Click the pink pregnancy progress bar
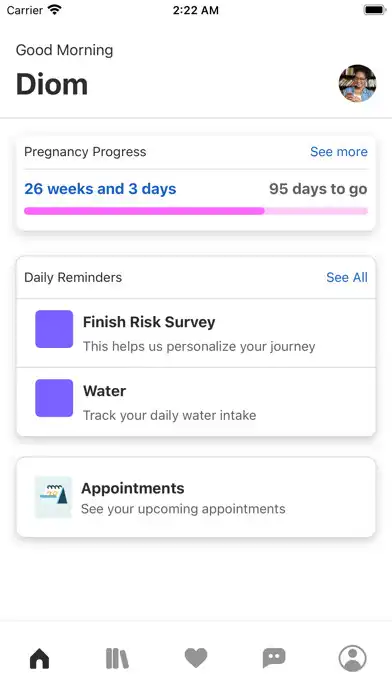392x696 pixels. (196, 211)
